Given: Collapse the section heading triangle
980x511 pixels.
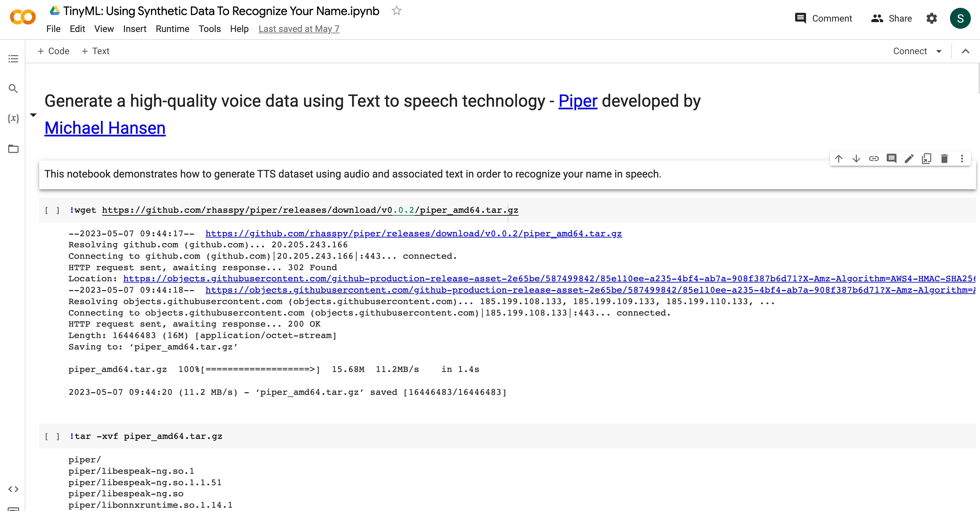Looking at the screenshot, I should pyautogui.click(x=34, y=115).
